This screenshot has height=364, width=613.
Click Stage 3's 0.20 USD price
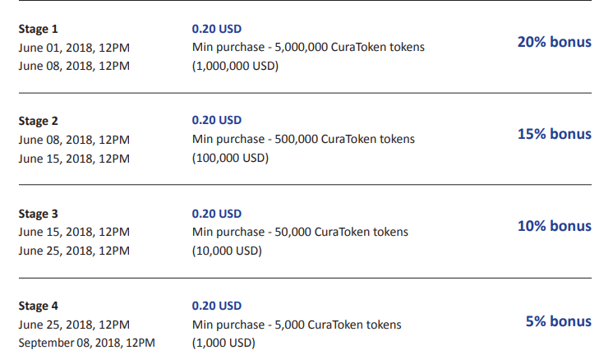coord(217,214)
